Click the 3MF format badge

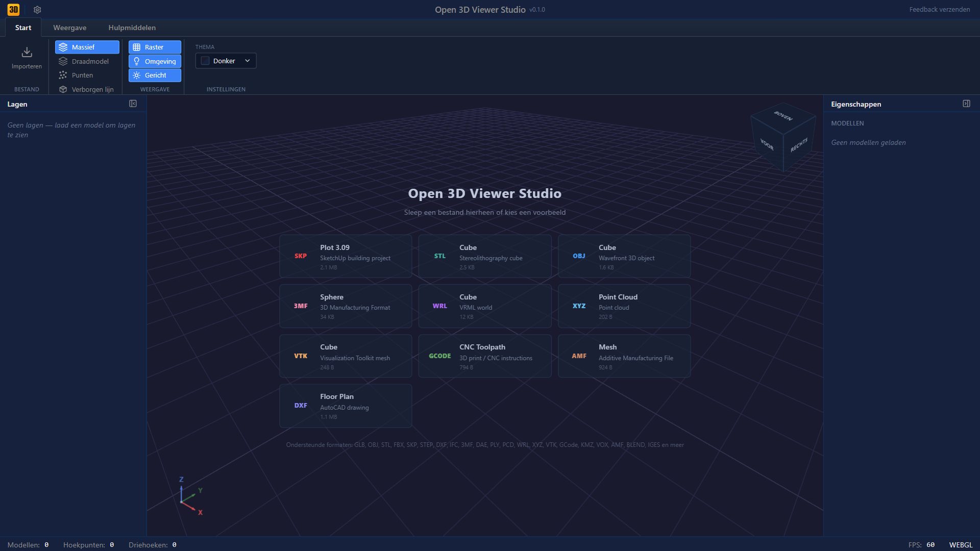pos(301,306)
